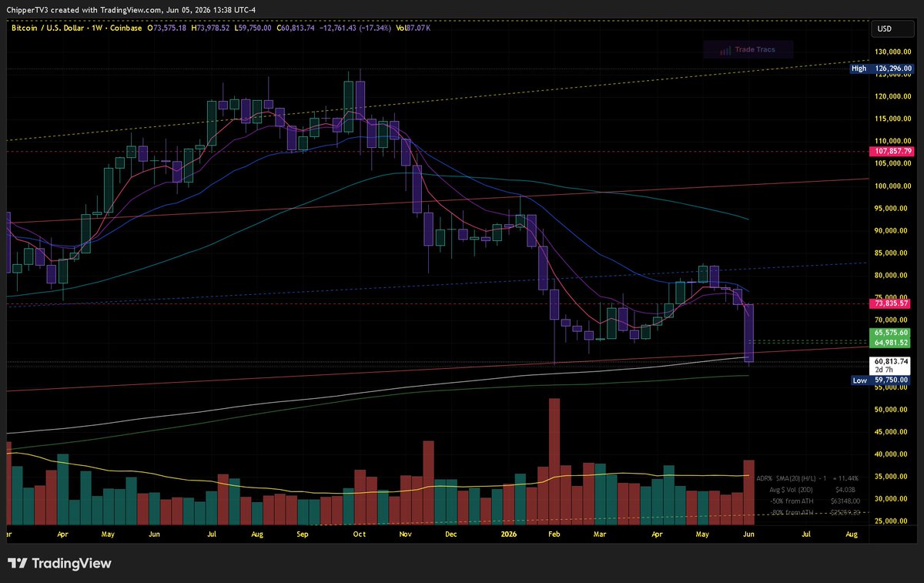The image size is (924, 583).
Task: Click the 25,000.00 price axis label
Action: [x=892, y=521]
